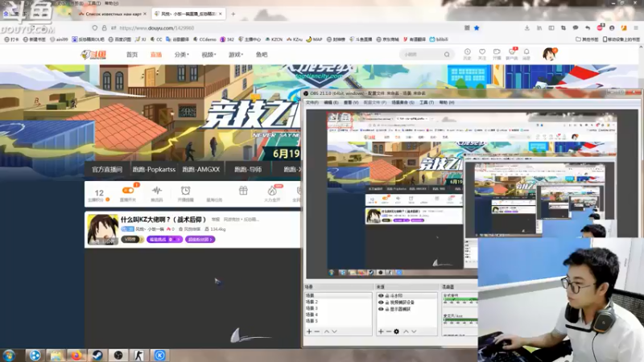Open the 首页 nav item on Douyu
644x362 pixels.
[x=132, y=54]
